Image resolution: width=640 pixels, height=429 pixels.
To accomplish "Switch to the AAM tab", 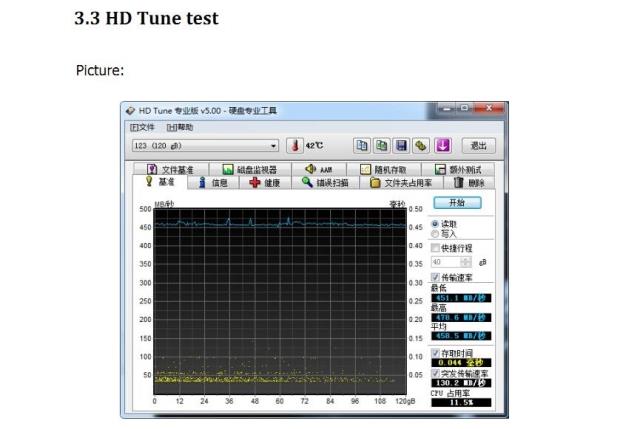I will [x=319, y=169].
